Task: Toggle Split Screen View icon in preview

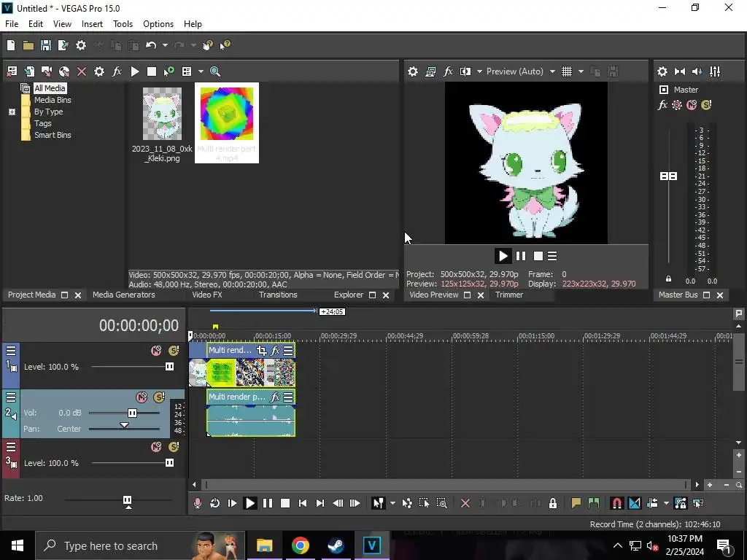Action: click(x=465, y=71)
